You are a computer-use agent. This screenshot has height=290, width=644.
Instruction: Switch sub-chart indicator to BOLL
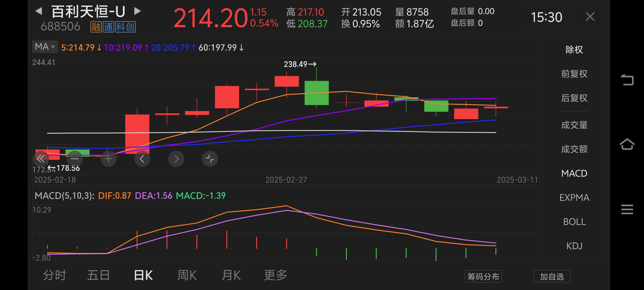(x=574, y=222)
